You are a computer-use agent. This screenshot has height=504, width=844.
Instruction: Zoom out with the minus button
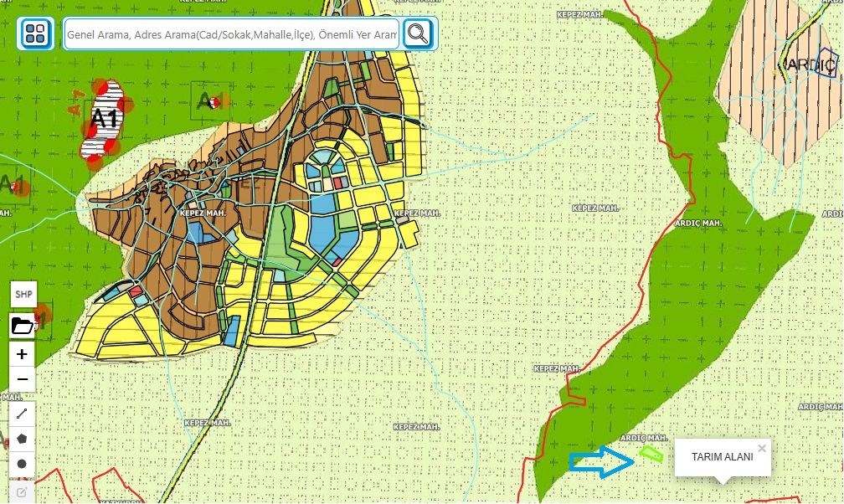22,379
